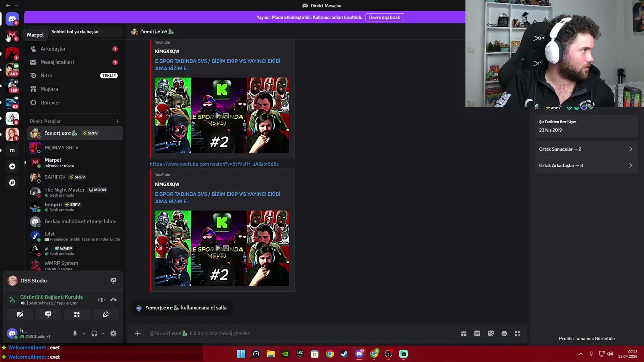Open the explore servers compass icon

coord(12,183)
